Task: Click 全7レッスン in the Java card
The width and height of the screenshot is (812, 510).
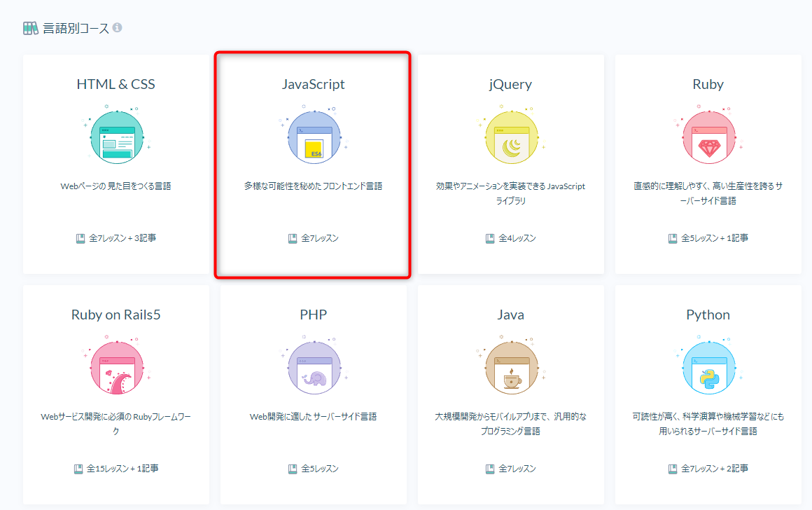Action: pyautogui.click(x=517, y=469)
